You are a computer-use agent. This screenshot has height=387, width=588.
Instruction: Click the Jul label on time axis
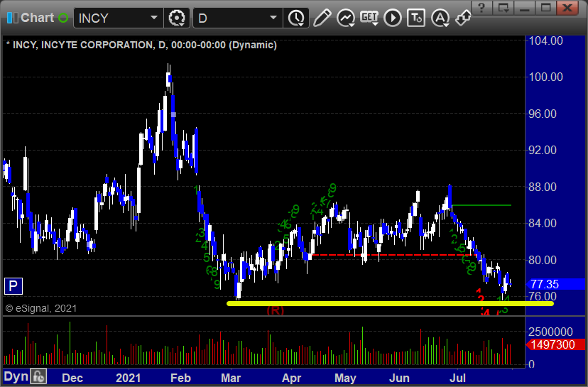457,378
